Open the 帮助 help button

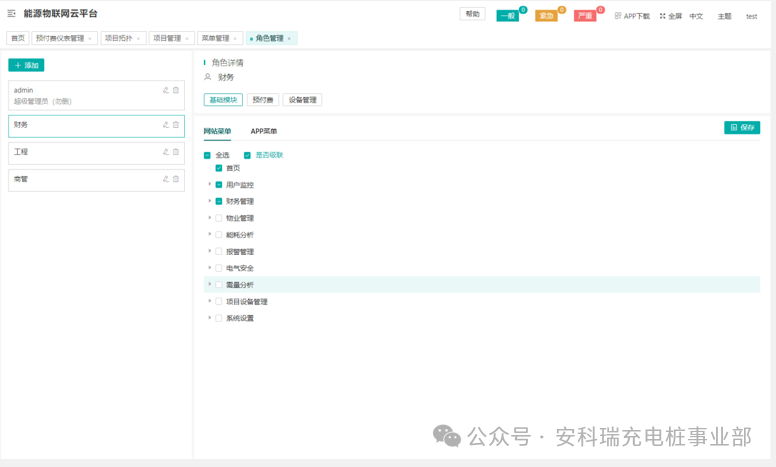coord(473,14)
